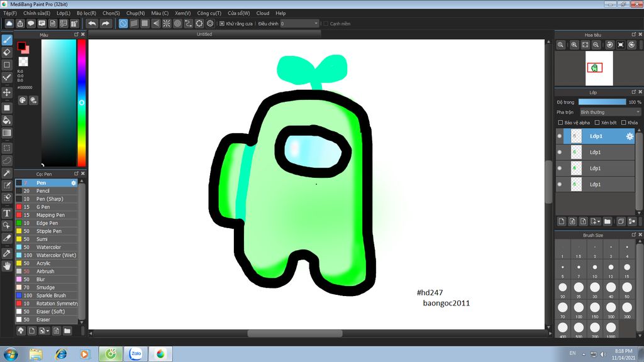Toggle the Khử răng cưa checkbox

pyautogui.click(x=222, y=24)
